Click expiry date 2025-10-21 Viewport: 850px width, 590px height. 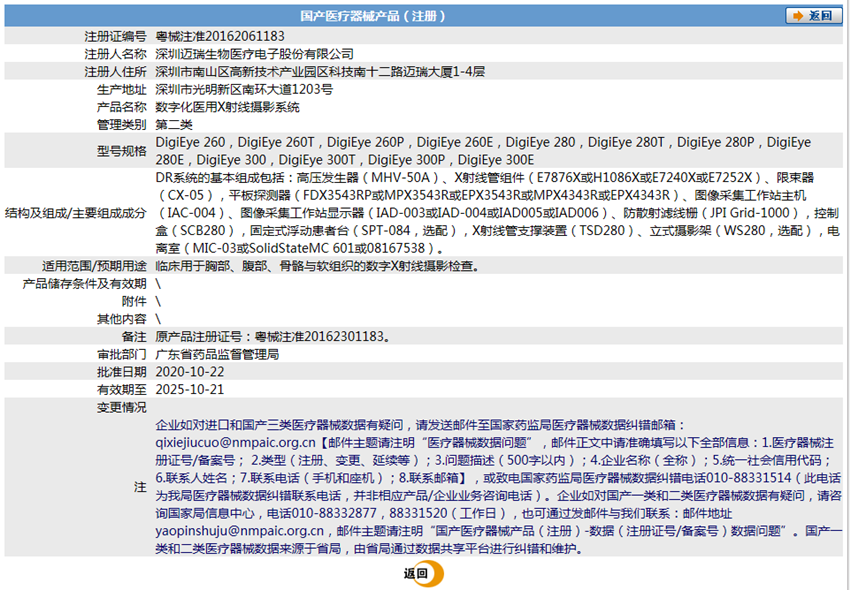[x=190, y=389]
